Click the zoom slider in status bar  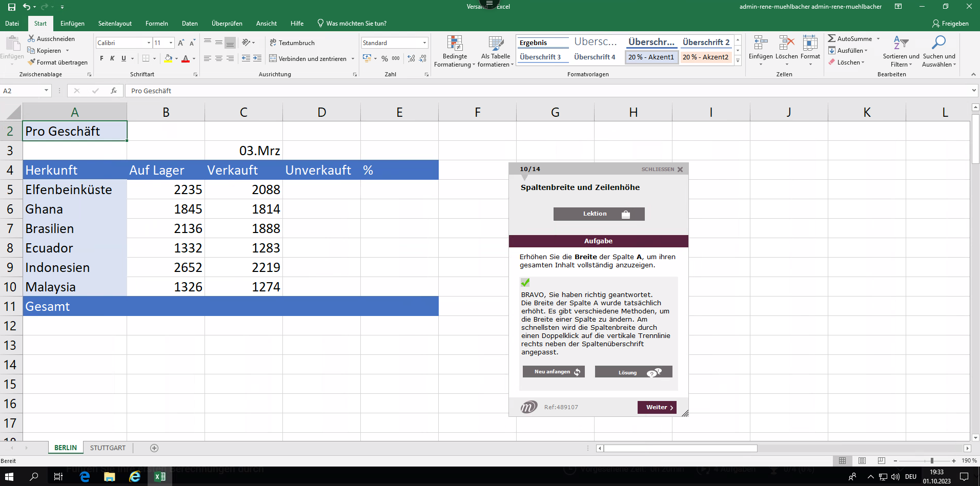pyautogui.click(x=932, y=461)
